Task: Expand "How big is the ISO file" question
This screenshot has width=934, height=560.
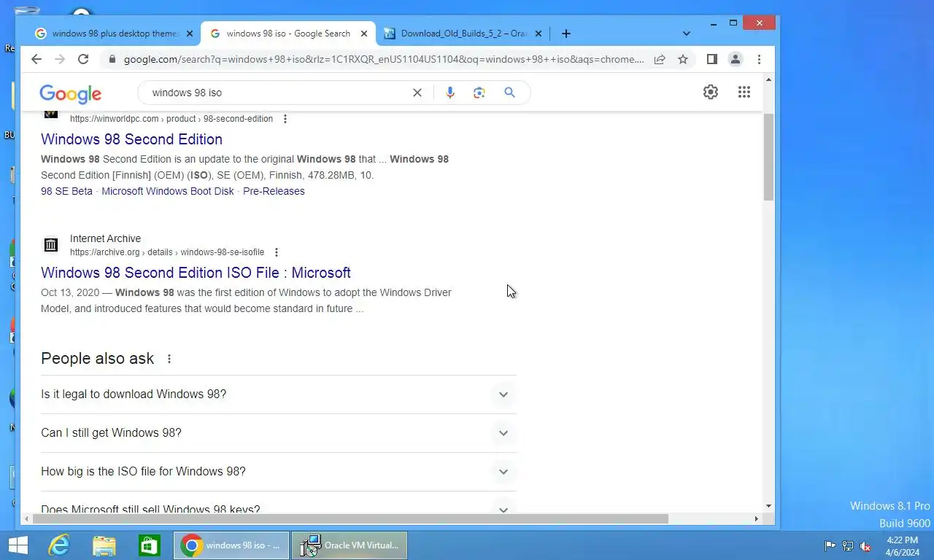Action: click(279, 472)
